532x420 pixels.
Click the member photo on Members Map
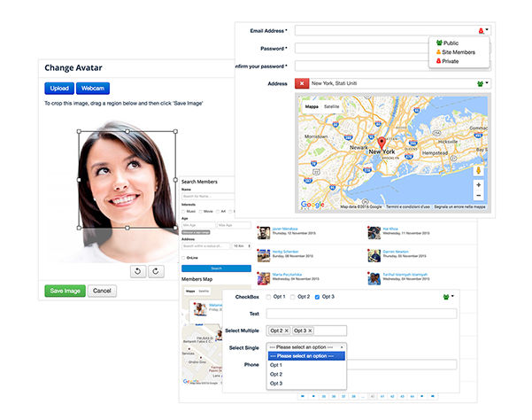pos(200,309)
